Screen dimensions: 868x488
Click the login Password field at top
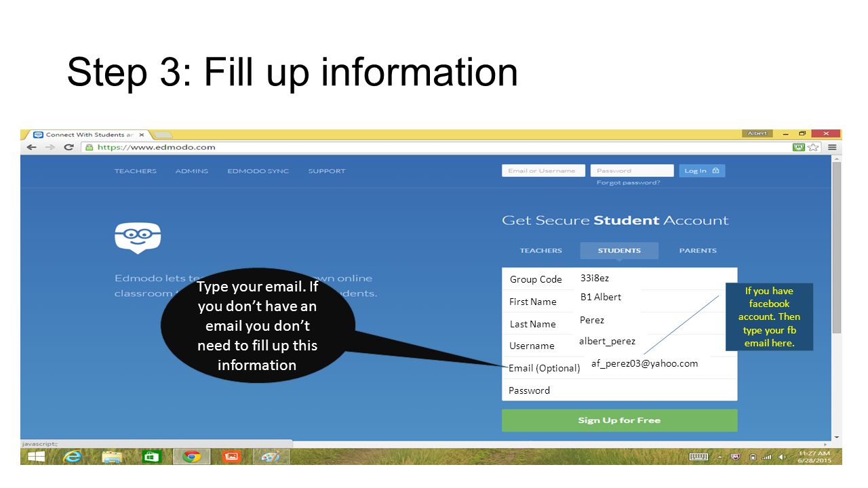pos(632,171)
